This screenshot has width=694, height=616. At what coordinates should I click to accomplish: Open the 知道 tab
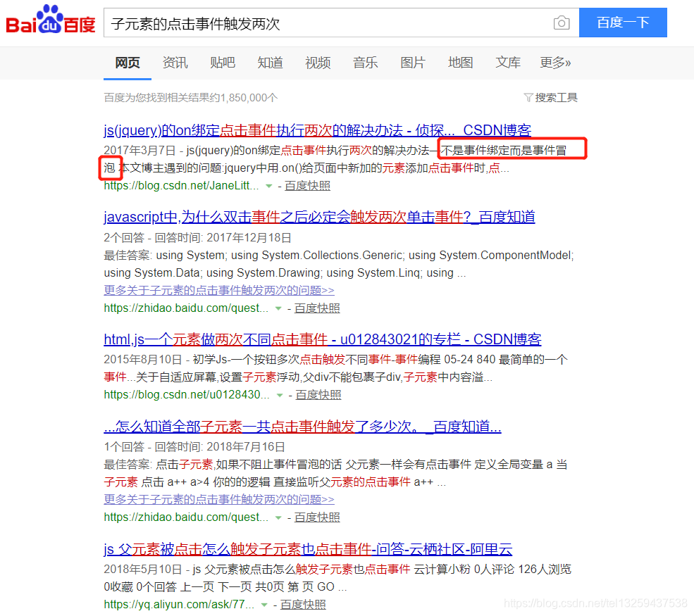[x=270, y=63]
